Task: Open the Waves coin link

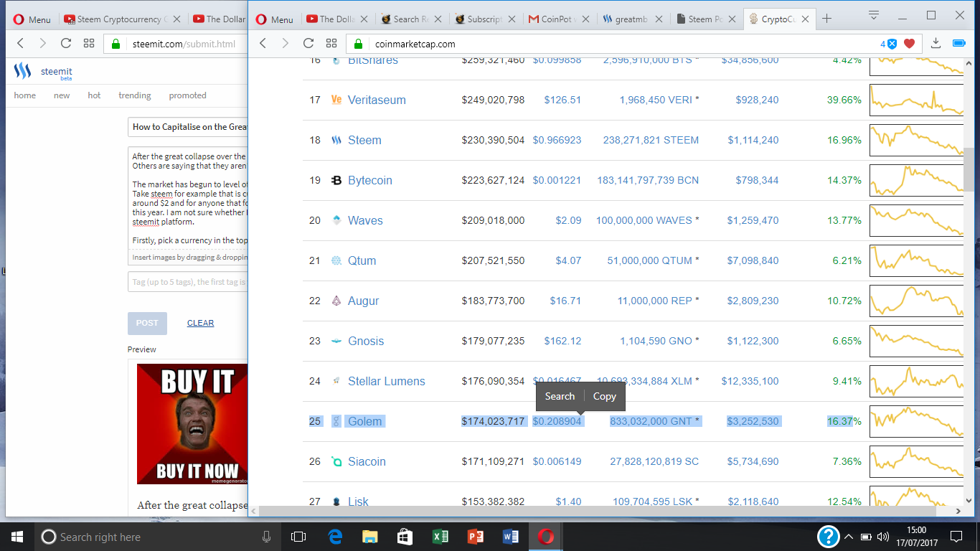Action: [365, 220]
